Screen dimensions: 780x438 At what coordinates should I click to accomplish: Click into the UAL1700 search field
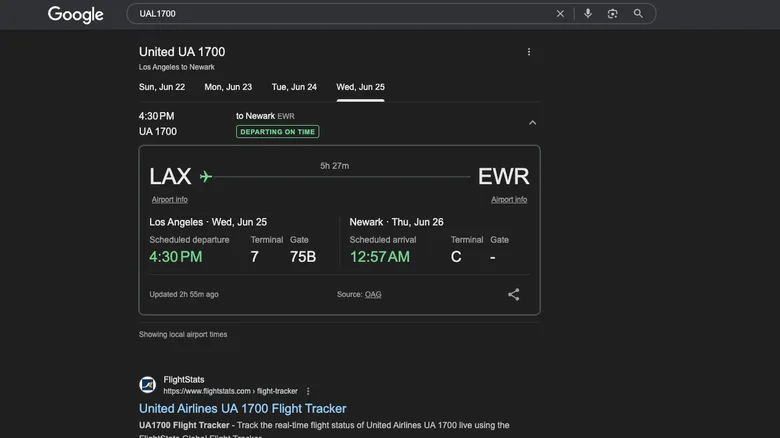[340, 14]
